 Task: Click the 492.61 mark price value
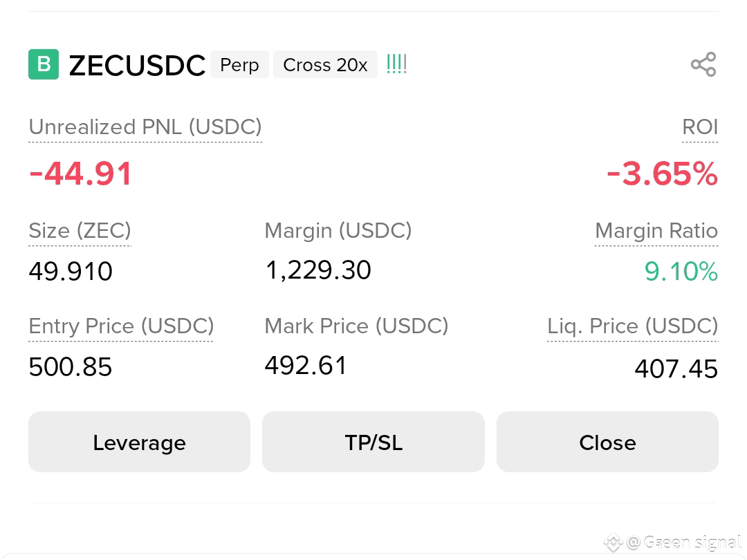click(x=306, y=366)
